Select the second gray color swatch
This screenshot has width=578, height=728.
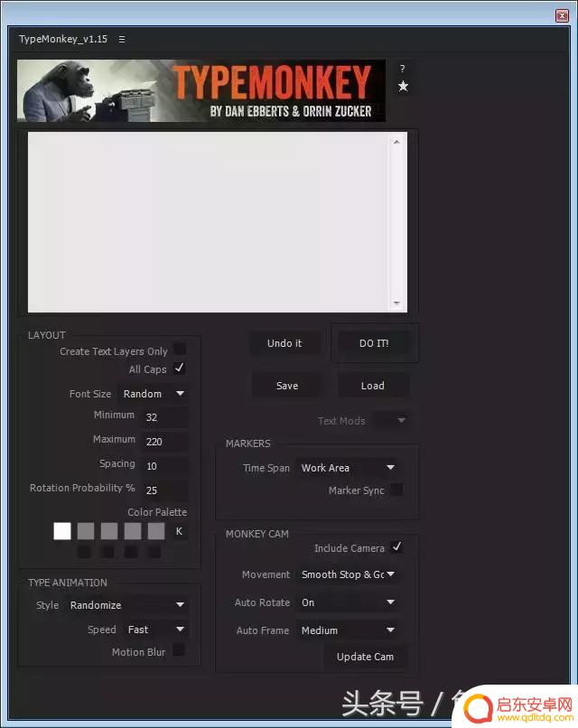(109, 531)
